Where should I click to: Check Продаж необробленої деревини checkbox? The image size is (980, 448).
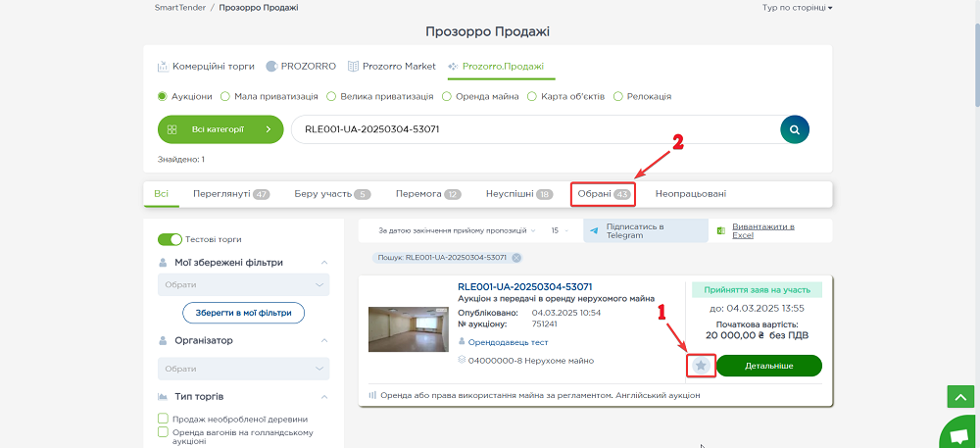coord(163,419)
